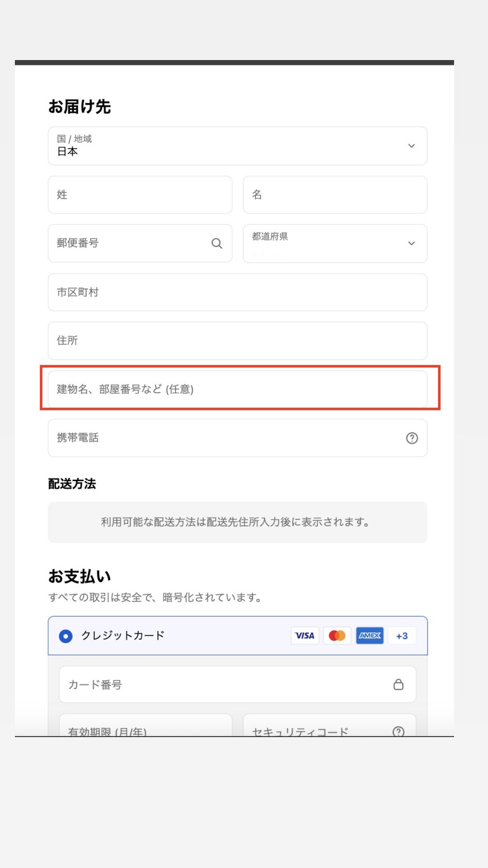Focus the 姓 last name field
Image resolution: width=488 pixels, height=868 pixels.
click(x=140, y=195)
